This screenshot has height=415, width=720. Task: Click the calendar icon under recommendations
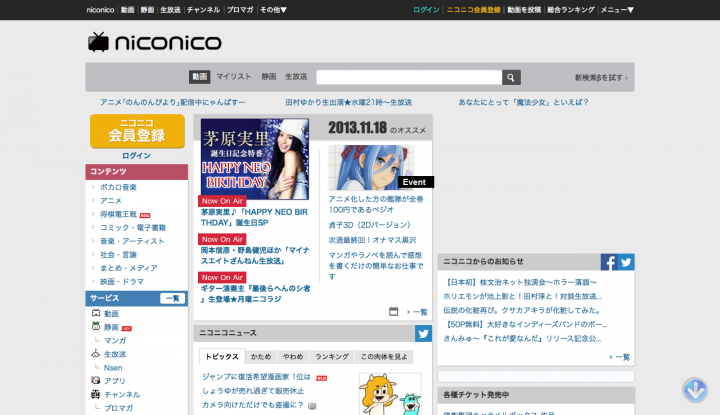click(x=394, y=311)
